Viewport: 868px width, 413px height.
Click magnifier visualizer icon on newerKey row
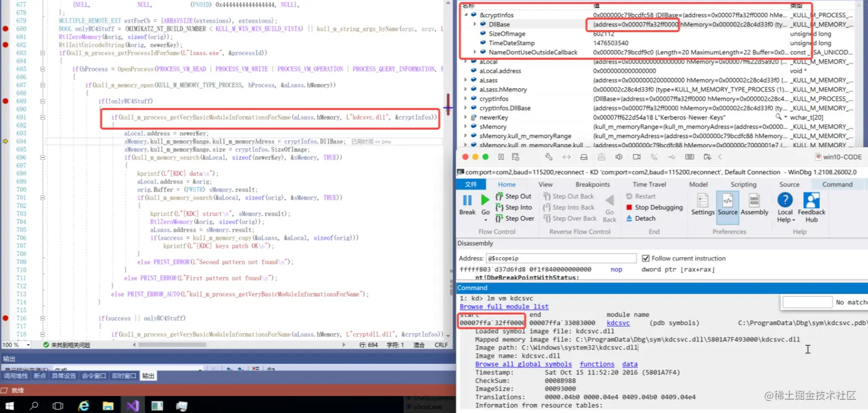coord(777,117)
